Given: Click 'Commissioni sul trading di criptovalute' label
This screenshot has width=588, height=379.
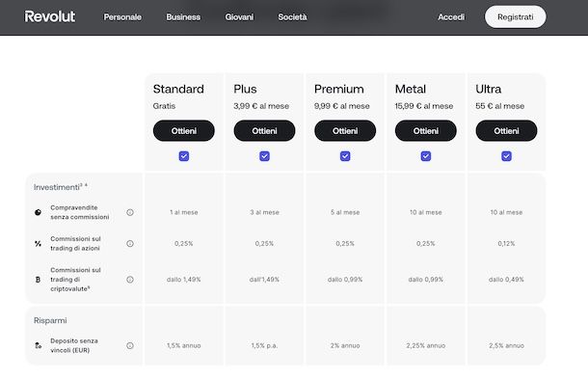Looking at the screenshot, I should click(76, 280).
